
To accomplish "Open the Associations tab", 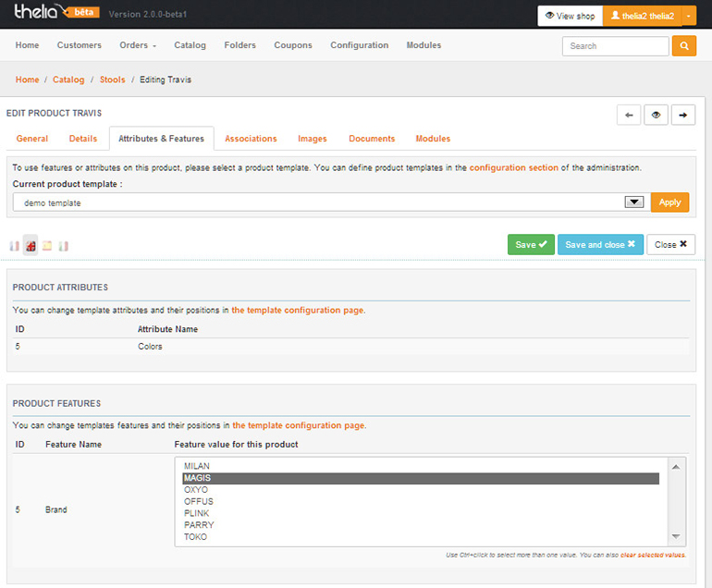I will coord(251,139).
